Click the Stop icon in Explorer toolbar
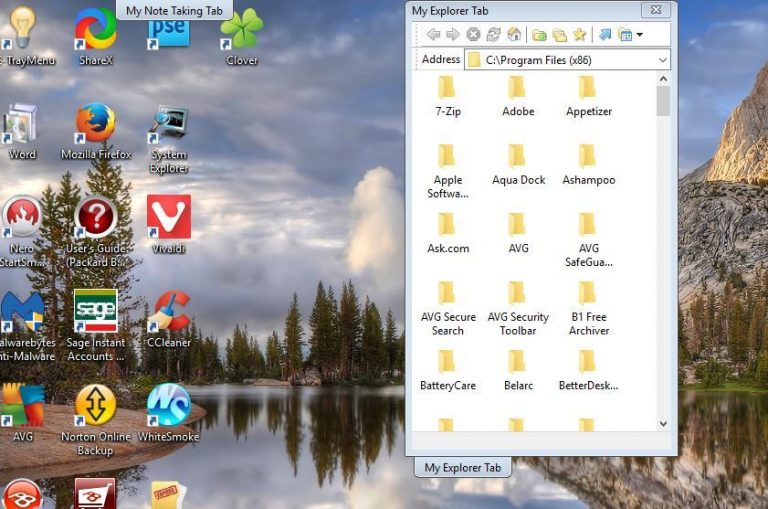The width and height of the screenshot is (768, 509). click(x=473, y=34)
